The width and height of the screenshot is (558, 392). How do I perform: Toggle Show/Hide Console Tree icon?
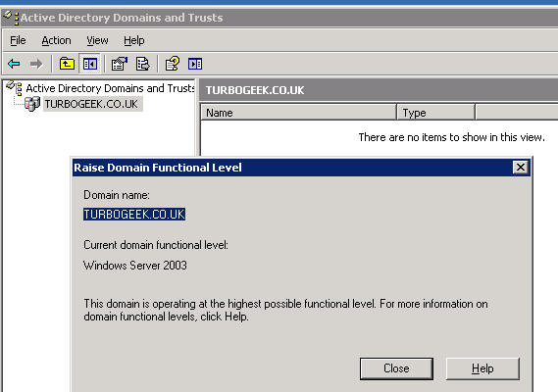[x=89, y=64]
